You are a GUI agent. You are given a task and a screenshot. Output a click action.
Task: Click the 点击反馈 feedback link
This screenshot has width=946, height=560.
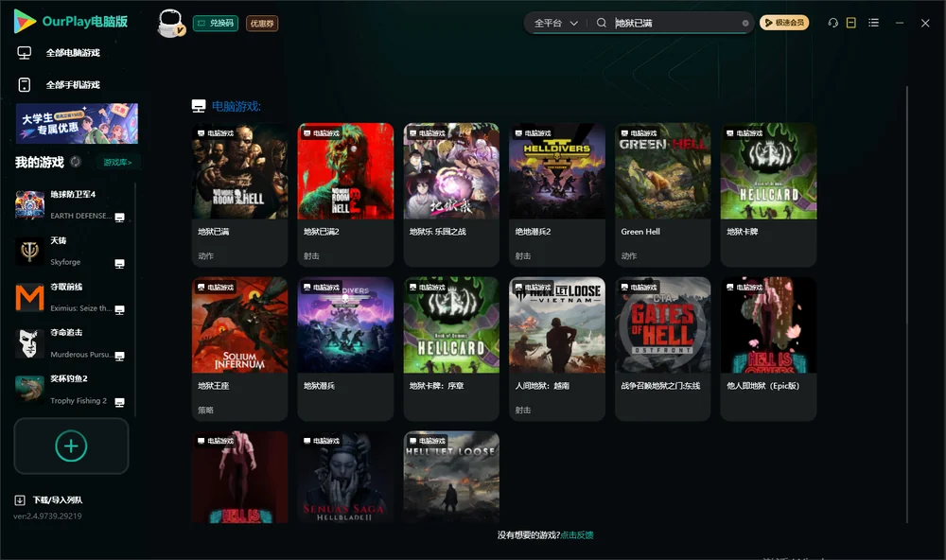(577, 534)
